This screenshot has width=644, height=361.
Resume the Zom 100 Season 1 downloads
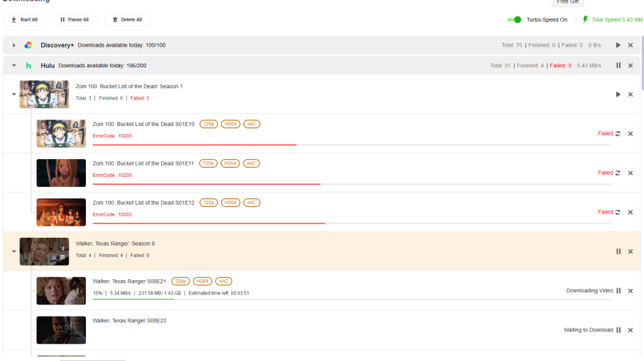point(618,95)
